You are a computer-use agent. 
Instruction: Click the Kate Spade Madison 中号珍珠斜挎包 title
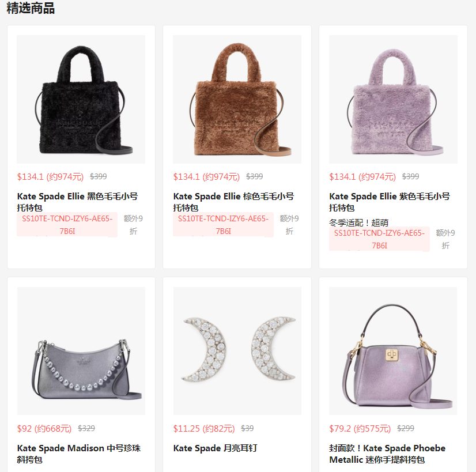click(x=79, y=454)
